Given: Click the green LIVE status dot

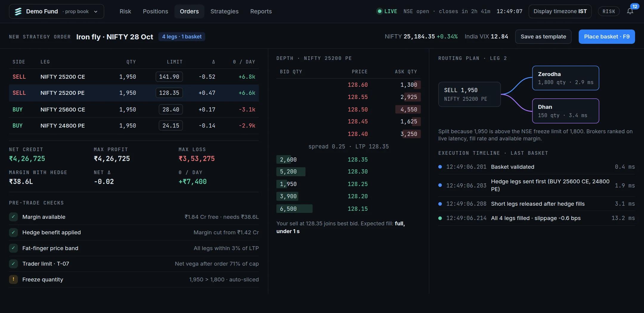Looking at the screenshot, I should tap(380, 11).
